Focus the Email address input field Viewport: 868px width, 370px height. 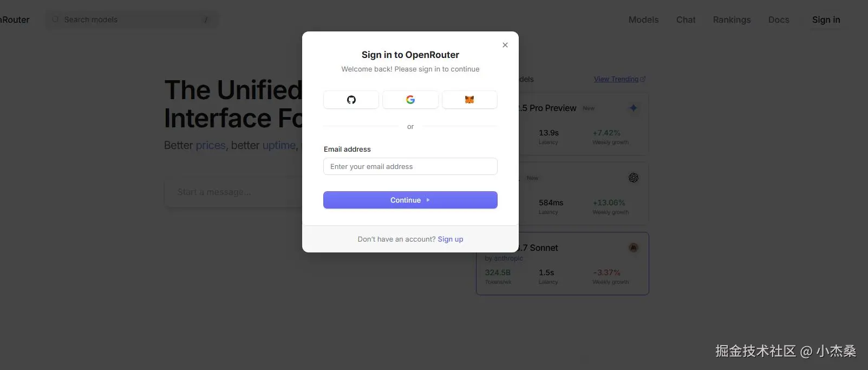tap(410, 166)
